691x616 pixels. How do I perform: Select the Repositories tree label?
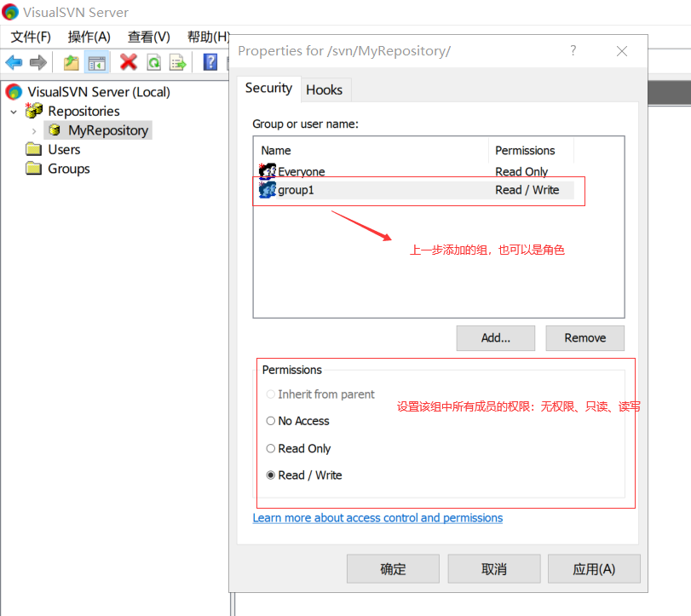click(x=83, y=111)
